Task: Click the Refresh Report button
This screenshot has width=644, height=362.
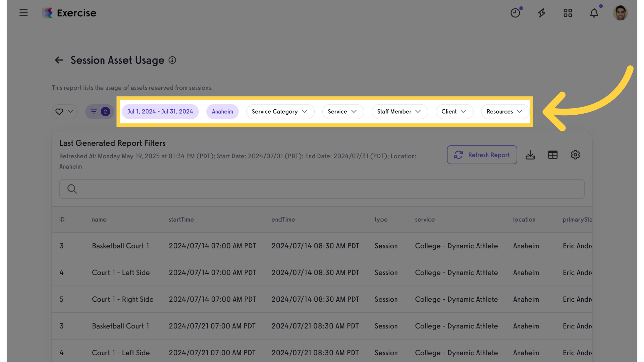Action: pyautogui.click(x=482, y=155)
